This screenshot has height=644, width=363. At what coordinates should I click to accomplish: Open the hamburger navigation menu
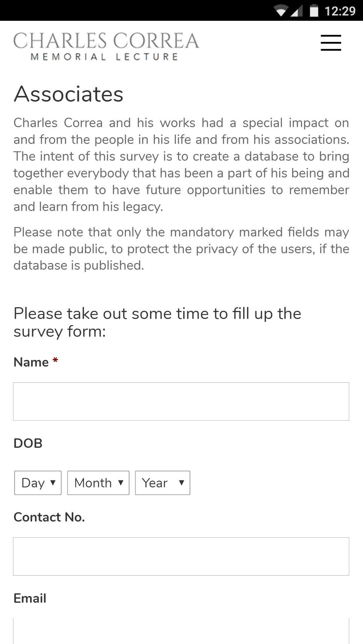click(x=331, y=43)
